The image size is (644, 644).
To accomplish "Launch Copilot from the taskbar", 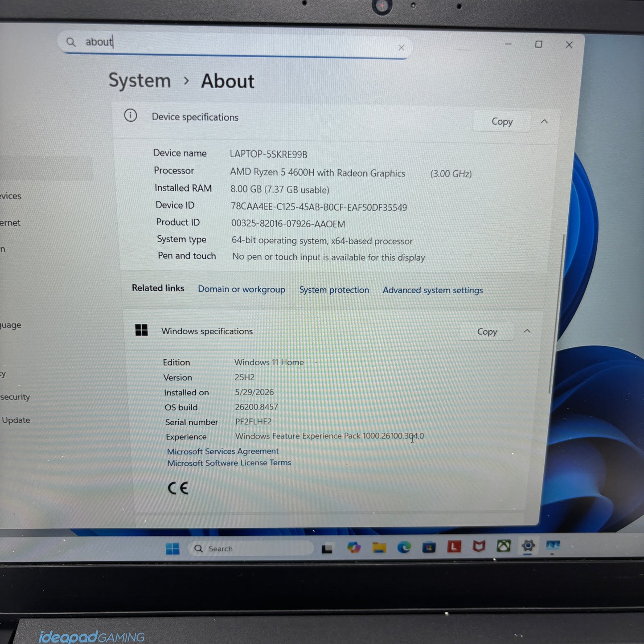I will pos(354,547).
